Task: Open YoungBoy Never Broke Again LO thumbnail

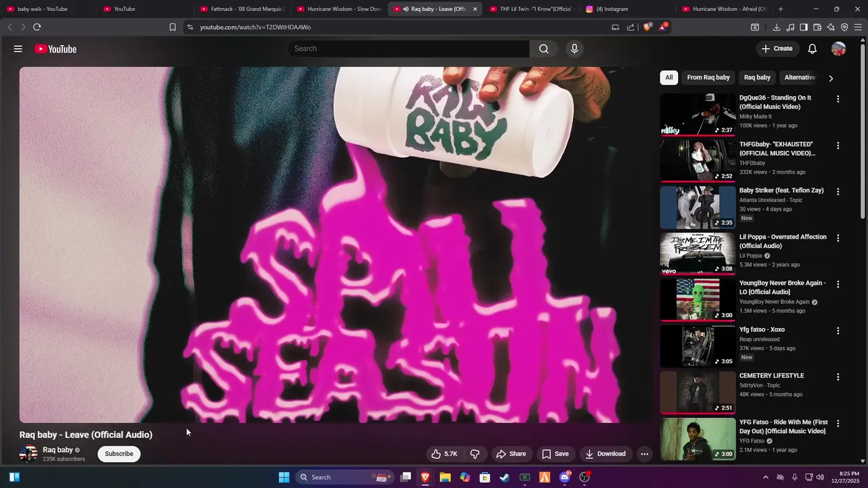Action: click(x=698, y=300)
